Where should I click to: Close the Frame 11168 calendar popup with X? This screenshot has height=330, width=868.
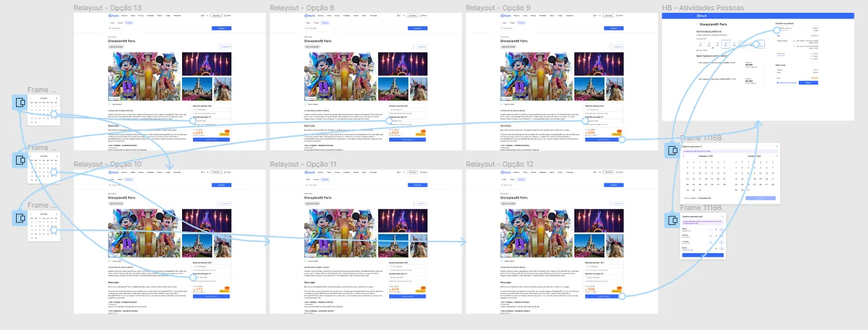pyautogui.click(x=776, y=146)
